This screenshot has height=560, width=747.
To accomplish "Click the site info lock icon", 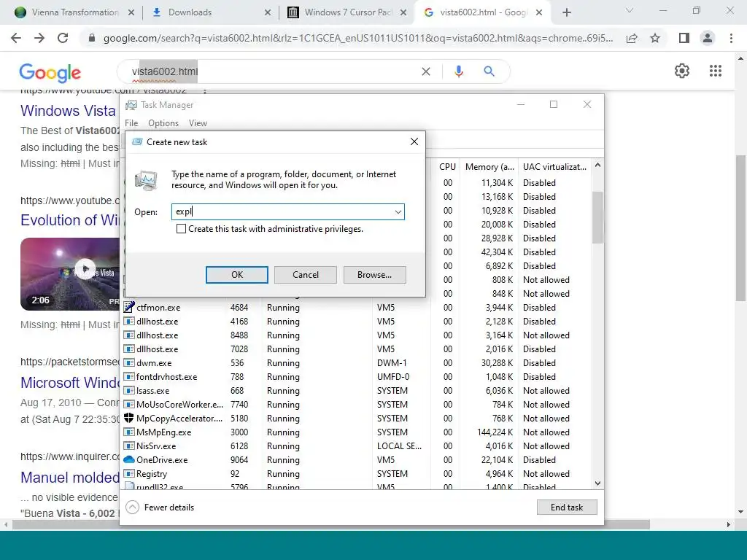I will click(x=92, y=38).
